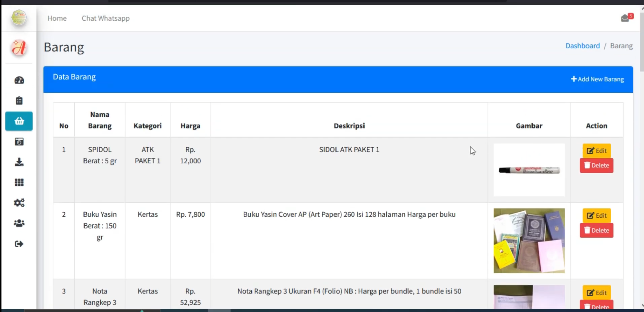Edit the SPIDOL item

click(x=597, y=151)
